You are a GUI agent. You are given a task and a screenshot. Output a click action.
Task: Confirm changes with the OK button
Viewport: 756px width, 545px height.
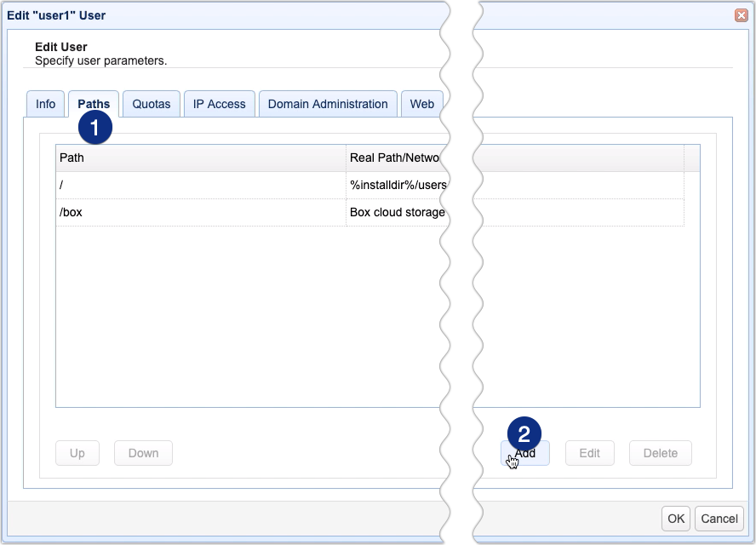tap(675, 518)
